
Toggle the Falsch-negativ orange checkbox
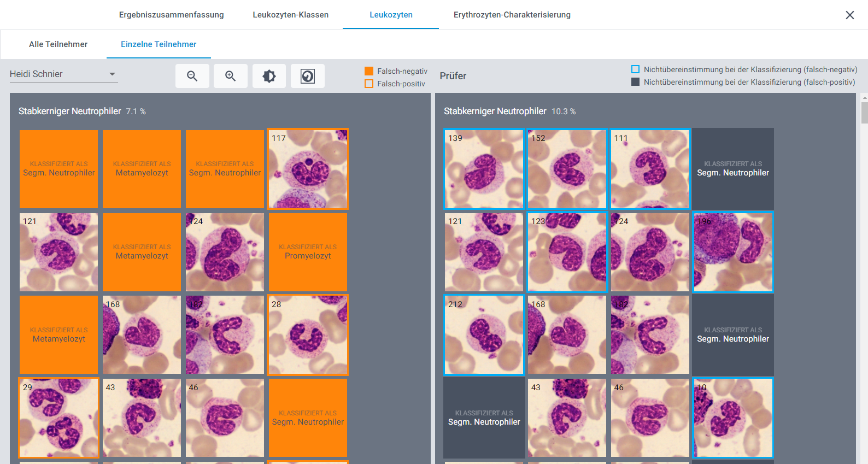click(369, 71)
